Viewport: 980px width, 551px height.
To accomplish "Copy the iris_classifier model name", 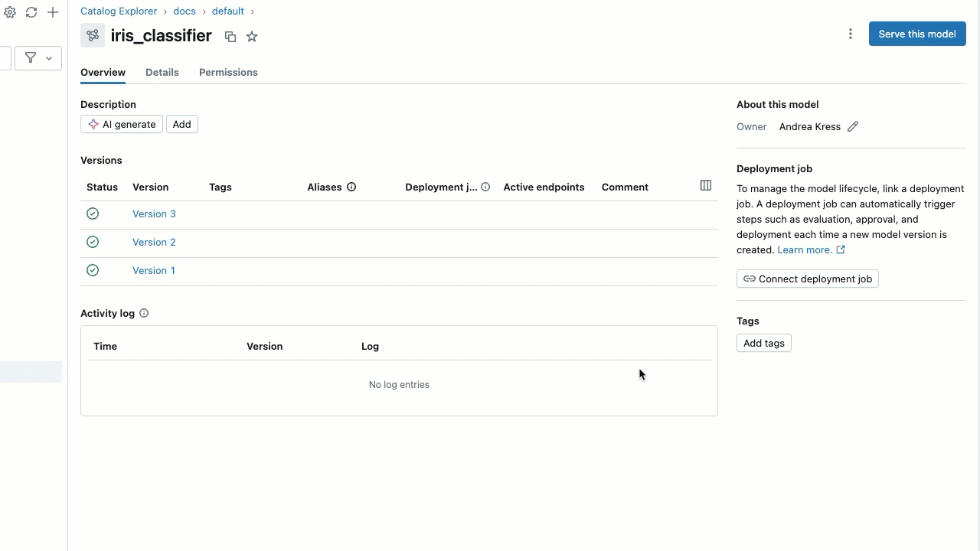I will point(230,36).
